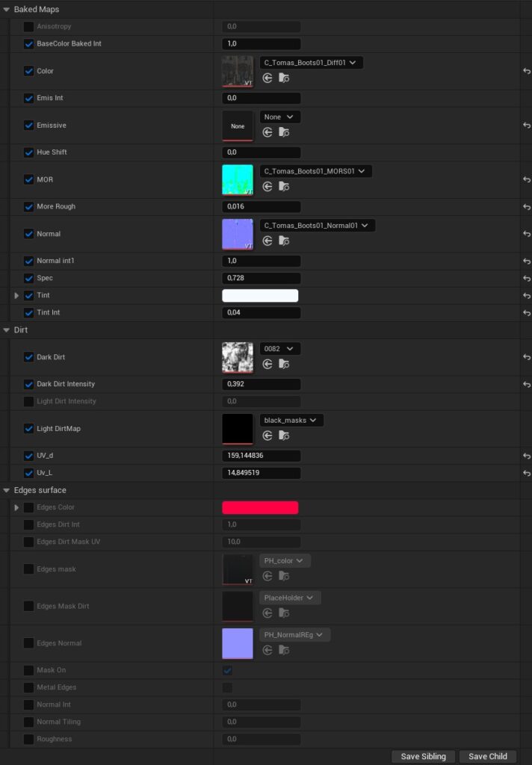Use selected asset for Normal texture
The height and width of the screenshot is (765, 532).
pos(267,241)
